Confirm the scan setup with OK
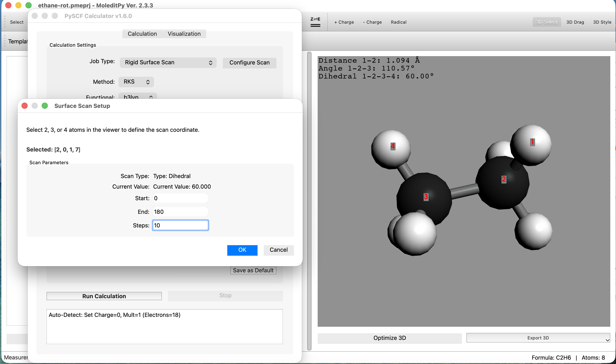Screen dimensions: 616x364 point(242,250)
